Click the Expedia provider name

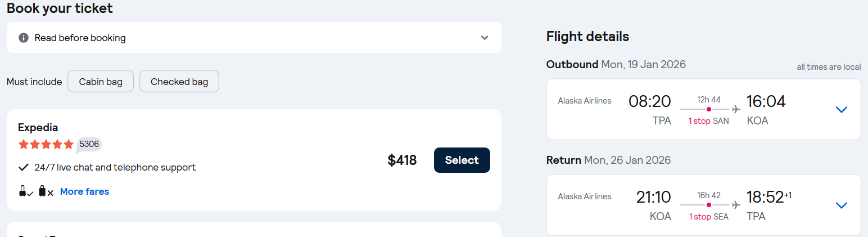tap(38, 127)
